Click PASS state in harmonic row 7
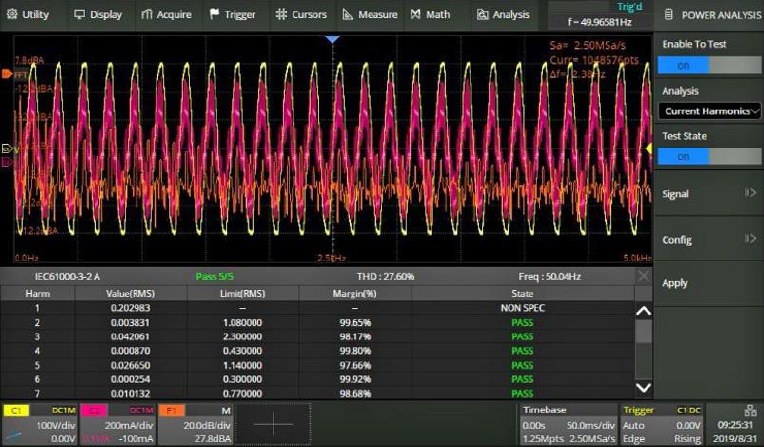Screen dimensions: 764x447 [522, 393]
